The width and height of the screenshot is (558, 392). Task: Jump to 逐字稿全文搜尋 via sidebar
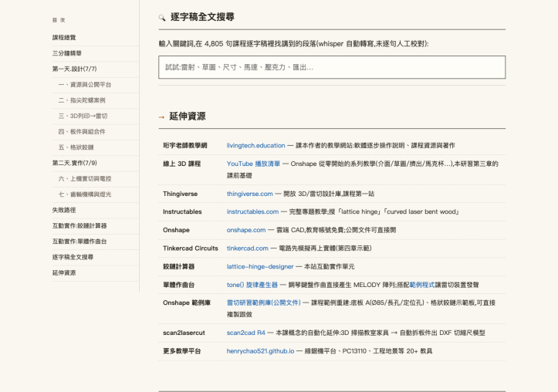click(x=73, y=257)
